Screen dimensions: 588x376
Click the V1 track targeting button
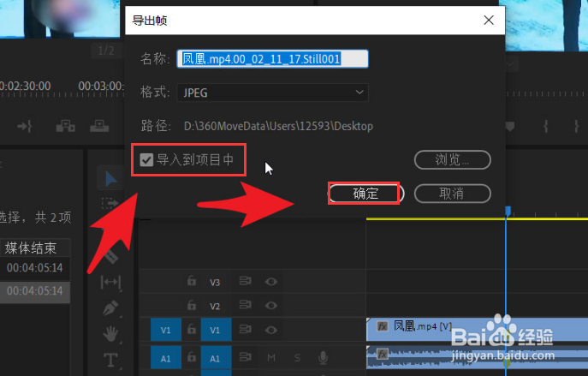coord(216,330)
